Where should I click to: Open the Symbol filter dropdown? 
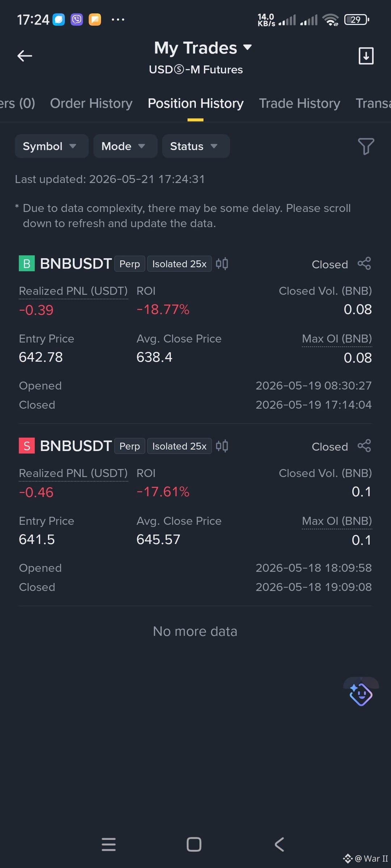click(51, 146)
